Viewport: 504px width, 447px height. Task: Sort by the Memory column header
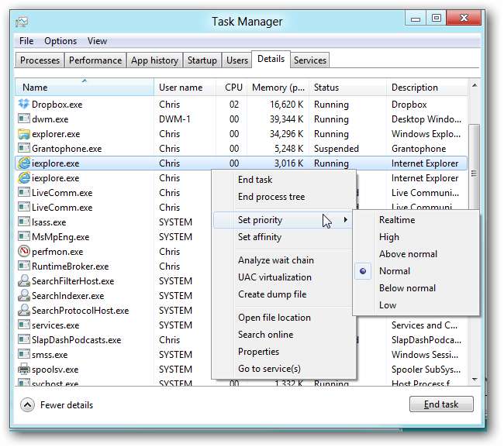coord(278,88)
